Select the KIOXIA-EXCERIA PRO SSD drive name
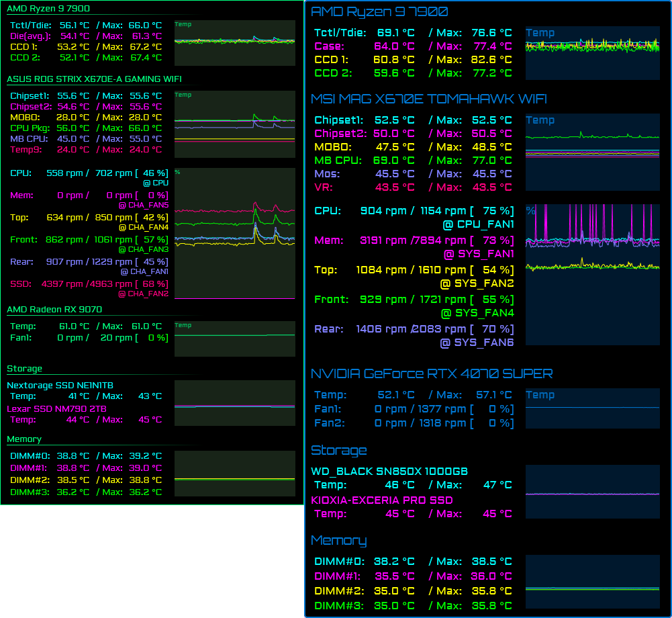Image resolution: width=672 pixels, height=618 pixels. pyautogui.click(x=382, y=500)
